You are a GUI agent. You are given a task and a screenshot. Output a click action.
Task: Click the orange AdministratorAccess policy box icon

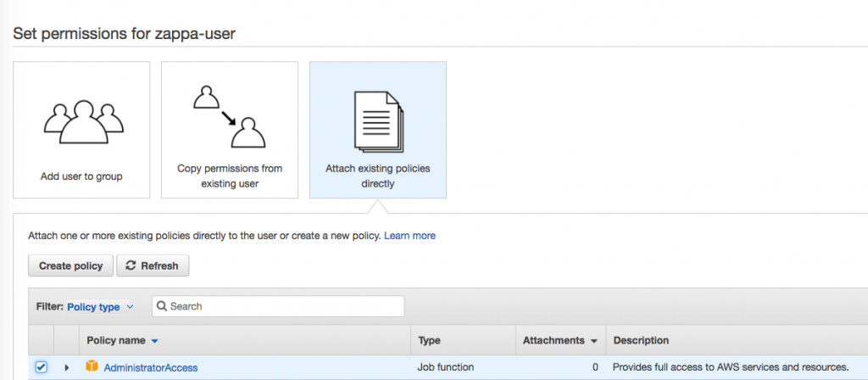tap(92, 366)
